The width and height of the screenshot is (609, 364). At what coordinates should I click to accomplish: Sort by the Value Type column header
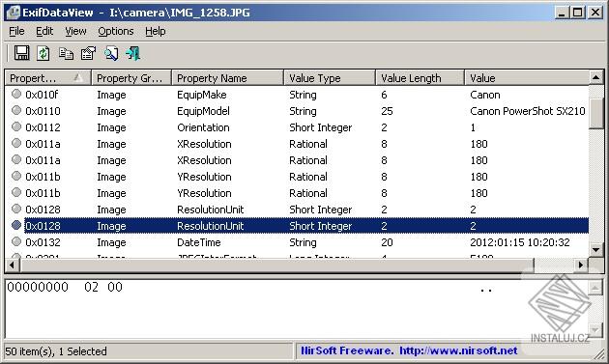pos(331,78)
